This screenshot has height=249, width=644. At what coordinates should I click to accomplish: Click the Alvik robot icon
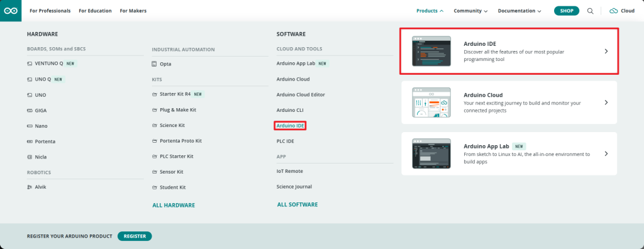(x=30, y=187)
